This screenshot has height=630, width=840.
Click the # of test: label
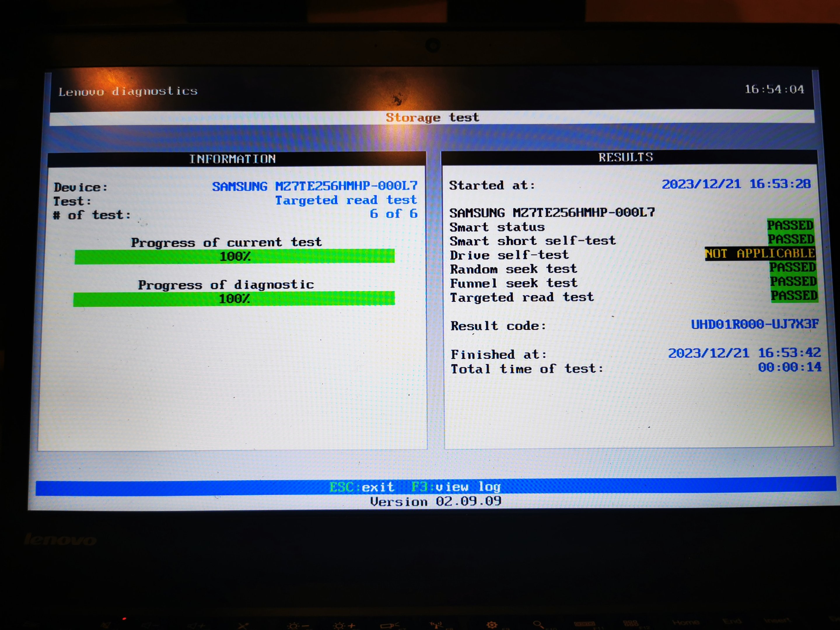[92, 215]
